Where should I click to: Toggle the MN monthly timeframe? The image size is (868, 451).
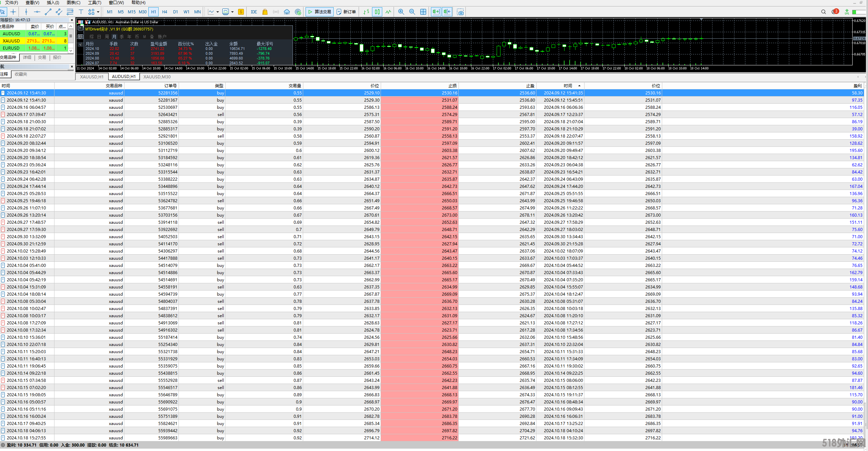coord(197,12)
